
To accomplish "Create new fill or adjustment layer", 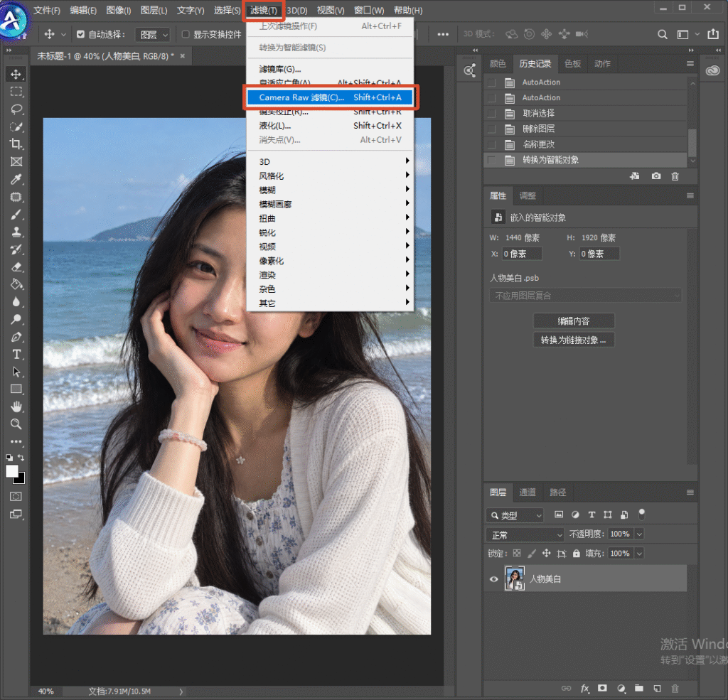I will tap(621, 689).
